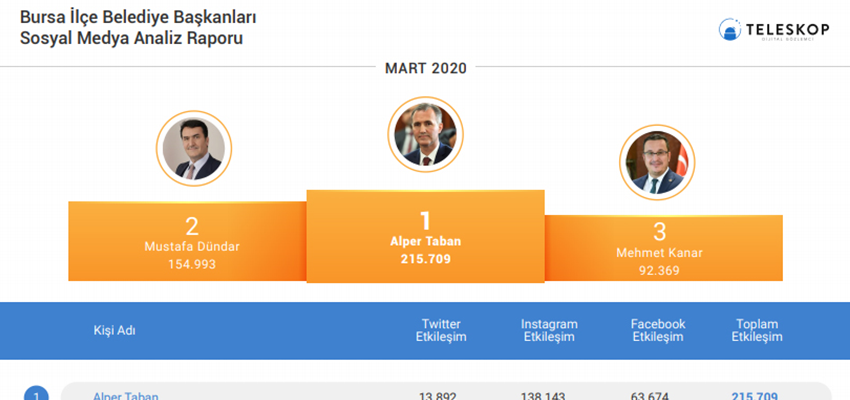
Task: Click the TELESKOP brand text
Action: 787,30
